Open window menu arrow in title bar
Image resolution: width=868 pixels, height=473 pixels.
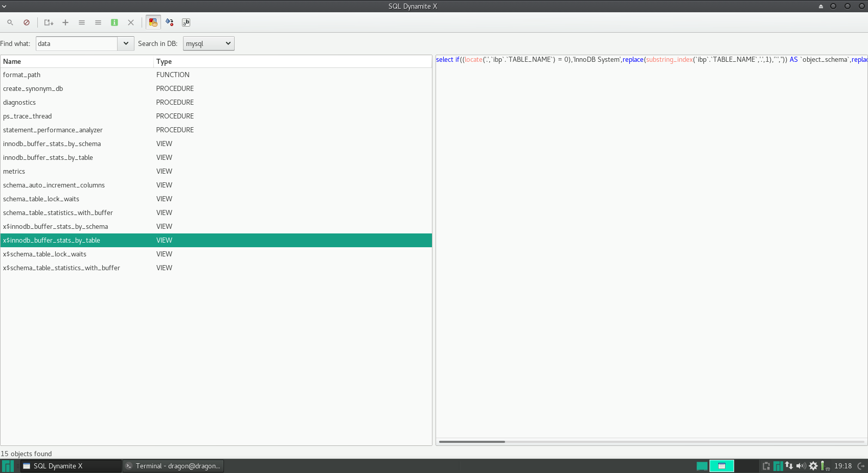(x=4, y=6)
